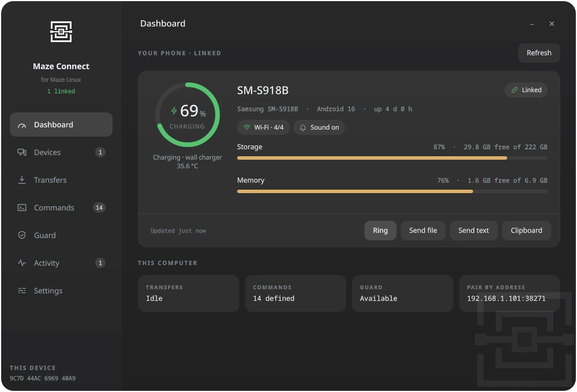This screenshot has width=577, height=392.
Task: Click the '1 linked' status text
Action: pos(61,91)
